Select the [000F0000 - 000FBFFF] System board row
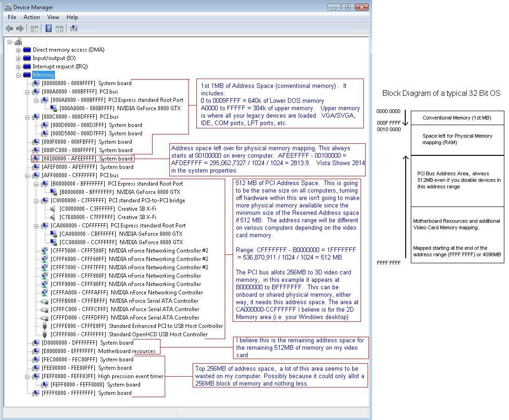 coord(87,142)
